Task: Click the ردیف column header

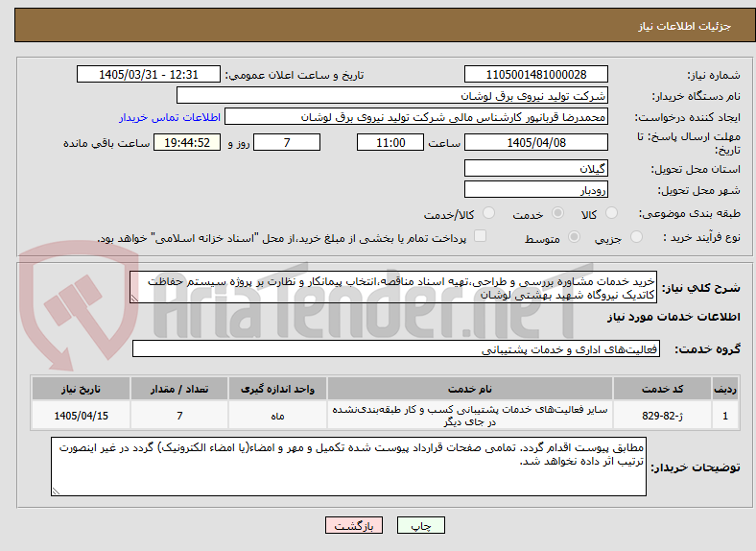Action: pos(725,389)
